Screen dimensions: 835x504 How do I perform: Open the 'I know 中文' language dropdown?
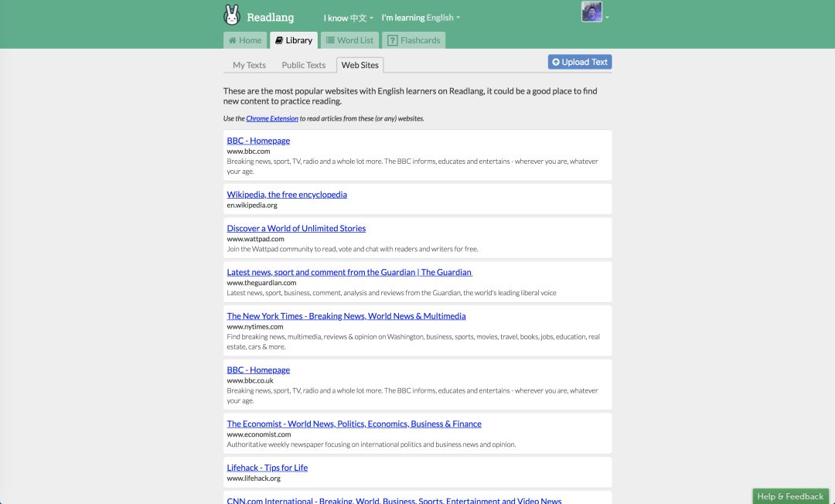348,18
